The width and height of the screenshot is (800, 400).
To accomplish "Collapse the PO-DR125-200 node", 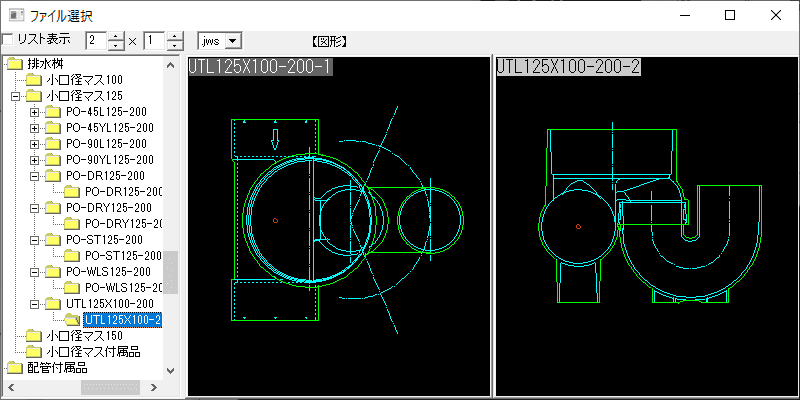I will [x=34, y=176].
